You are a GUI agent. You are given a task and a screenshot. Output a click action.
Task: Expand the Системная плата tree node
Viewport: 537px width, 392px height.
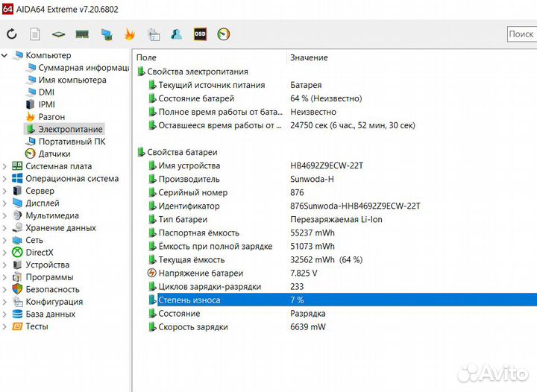click(x=5, y=166)
